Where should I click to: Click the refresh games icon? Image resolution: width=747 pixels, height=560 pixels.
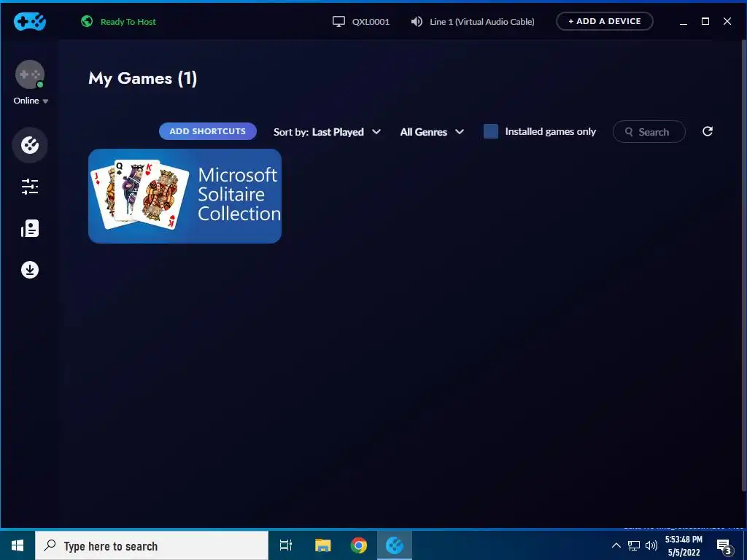(708, 131)
